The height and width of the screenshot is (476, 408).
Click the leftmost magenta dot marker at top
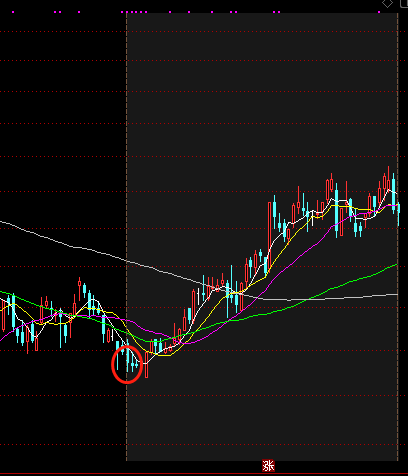click(13, 12)
